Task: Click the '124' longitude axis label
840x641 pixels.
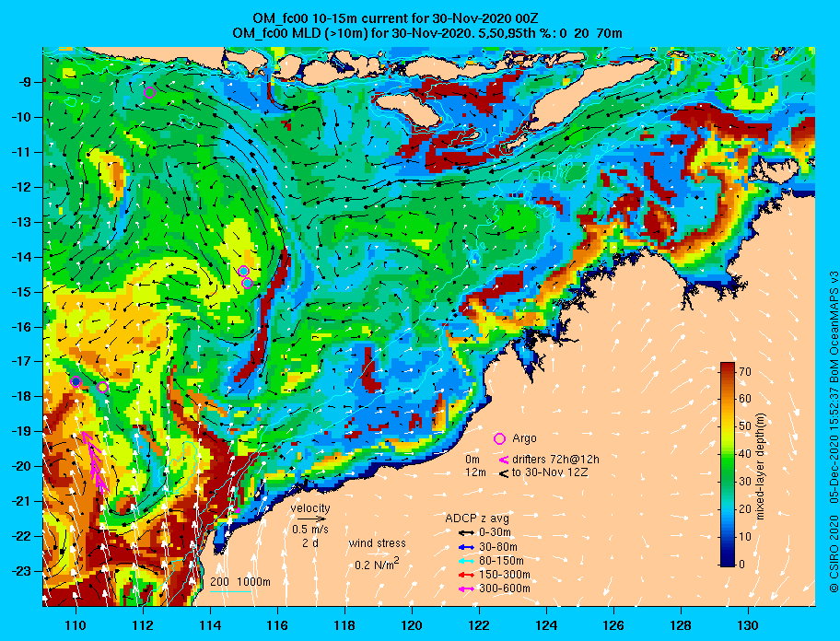Action: pos(546,625)
